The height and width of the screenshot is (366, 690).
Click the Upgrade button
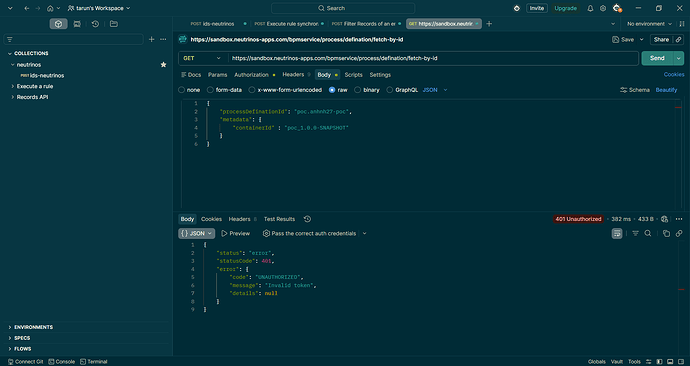565,8
